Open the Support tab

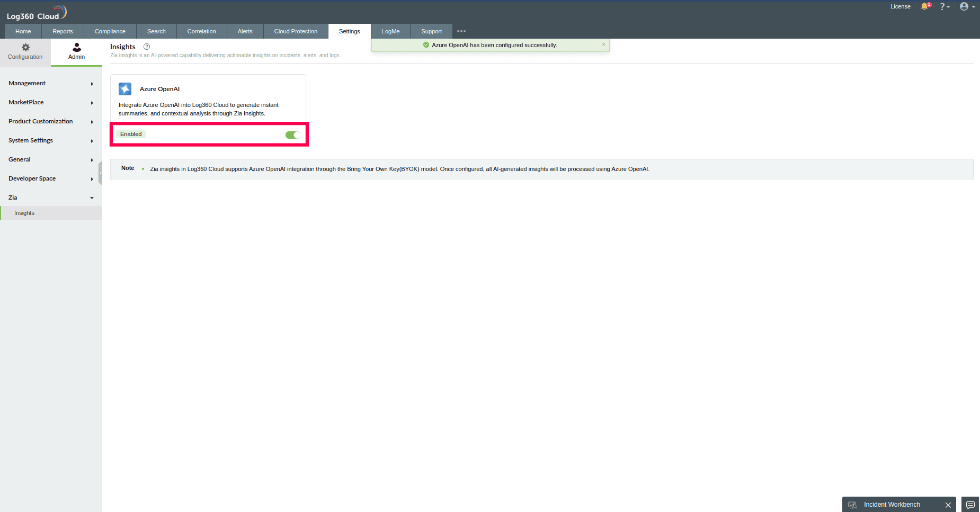(432, 31)
